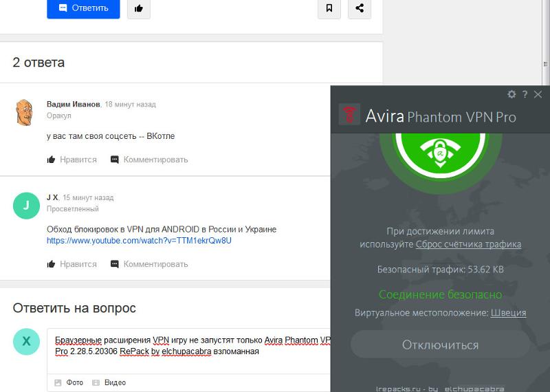550x392 pixels.
Task: Comment on Вадим Иванов's answer
Action: pyautogui.click(x=155, y=160)
